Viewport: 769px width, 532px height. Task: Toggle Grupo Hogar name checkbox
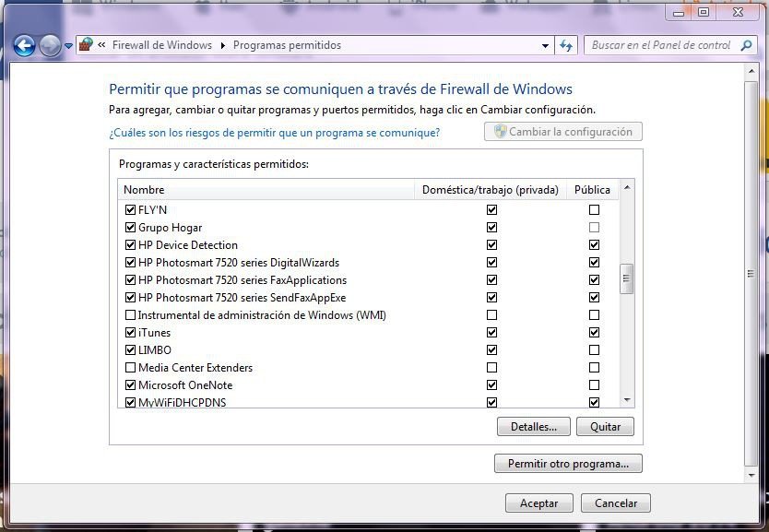point(130,228)
